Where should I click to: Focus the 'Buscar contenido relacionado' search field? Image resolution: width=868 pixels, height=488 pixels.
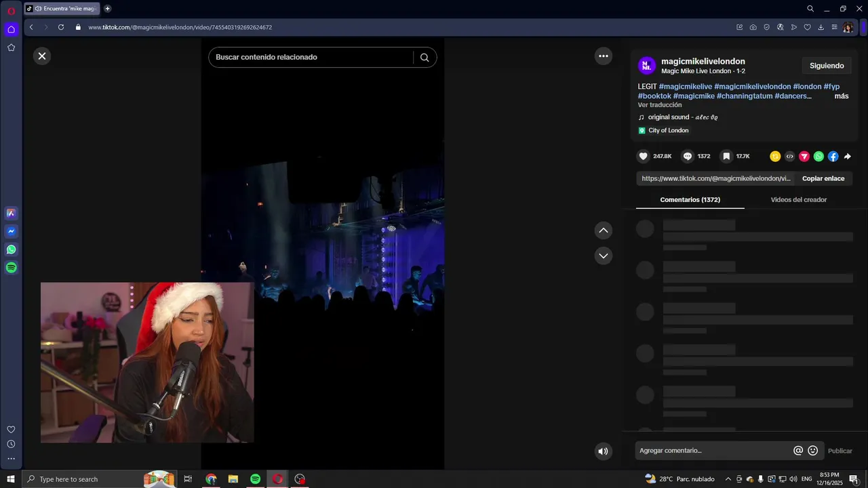[311, 57]
